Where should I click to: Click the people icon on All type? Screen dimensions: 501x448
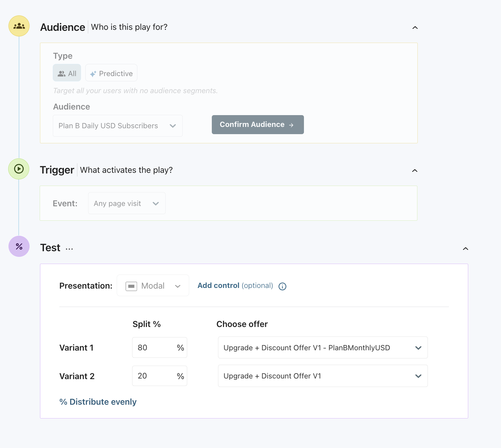click(61, 74)
